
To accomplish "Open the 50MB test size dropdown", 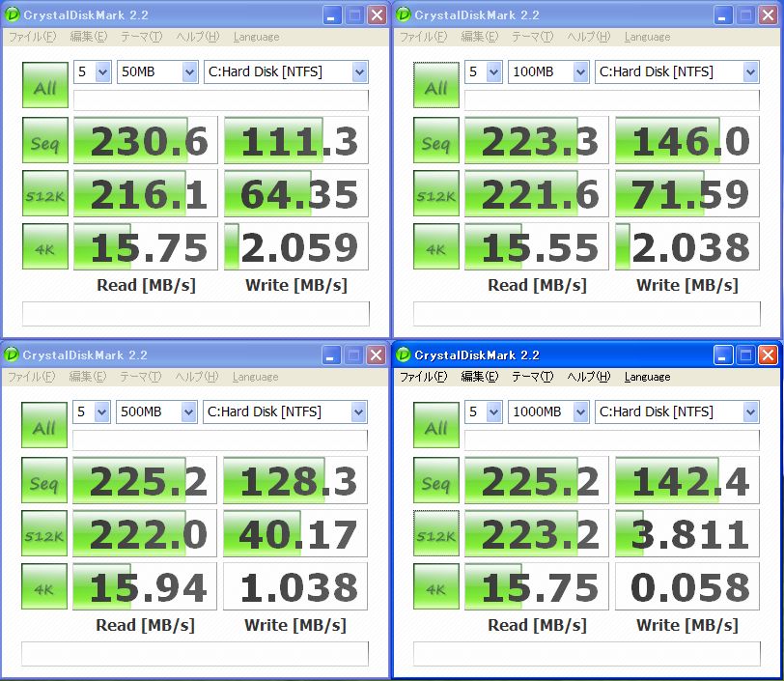I will (157, 71).
